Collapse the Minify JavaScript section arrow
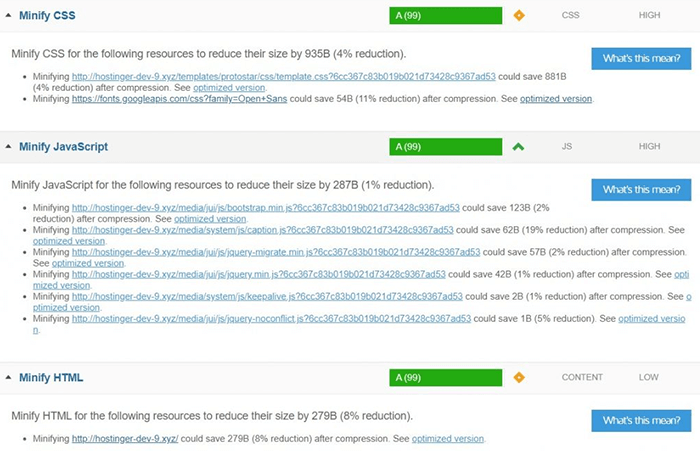Screen dimensions: 700x454 (8, 146)
